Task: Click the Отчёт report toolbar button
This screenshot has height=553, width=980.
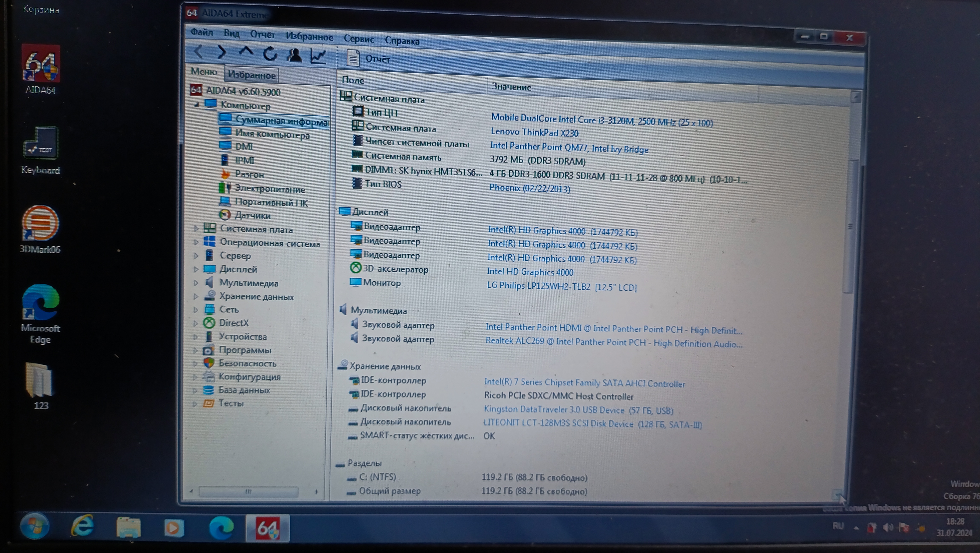Action: pyautogui.click(x=368, y=58)
